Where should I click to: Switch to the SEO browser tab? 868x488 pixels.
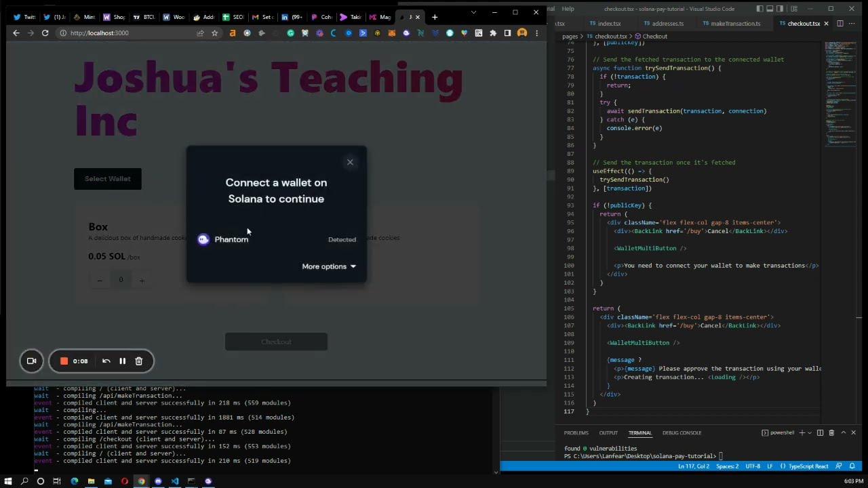(x=233, y=17)
